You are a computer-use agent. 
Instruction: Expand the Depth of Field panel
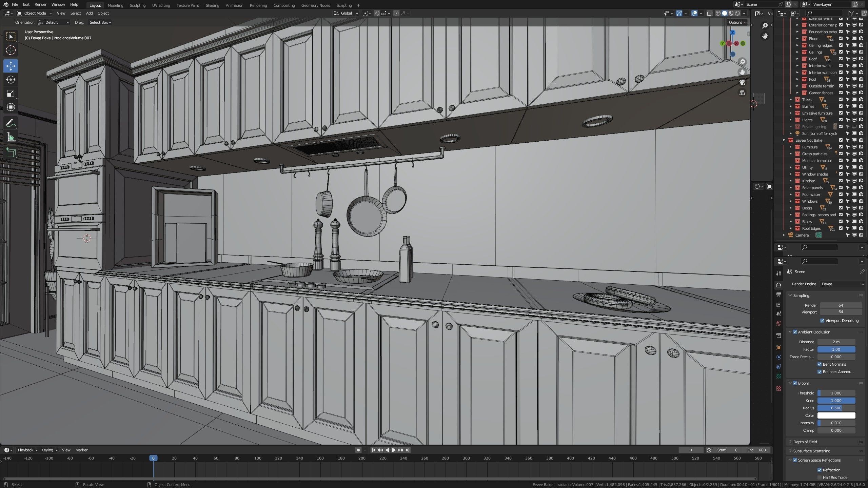pos(805,442)
